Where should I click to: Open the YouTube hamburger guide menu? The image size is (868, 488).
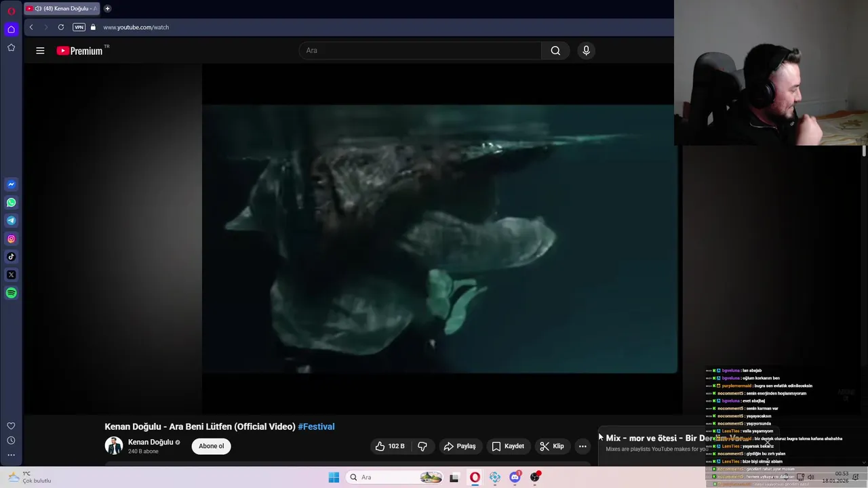(40, 51)
